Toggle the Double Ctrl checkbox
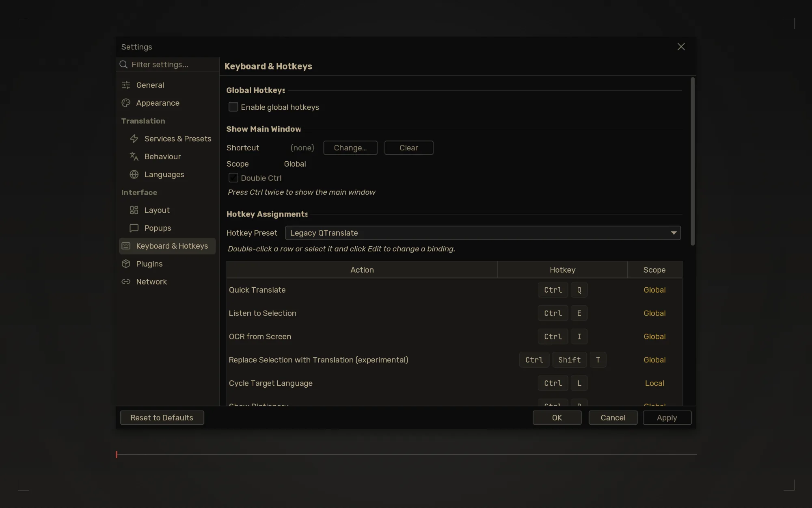The height and width of the screenshot is (508, 812). 233,178
